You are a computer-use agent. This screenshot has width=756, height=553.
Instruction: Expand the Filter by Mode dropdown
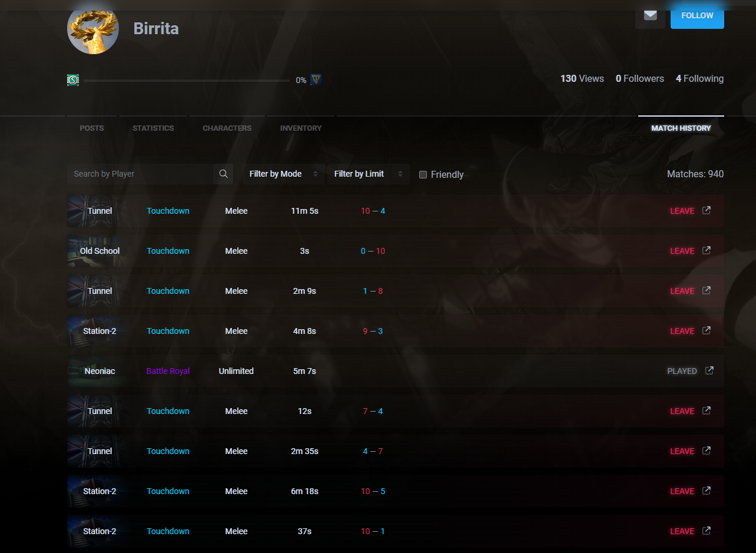coord(283,174)
